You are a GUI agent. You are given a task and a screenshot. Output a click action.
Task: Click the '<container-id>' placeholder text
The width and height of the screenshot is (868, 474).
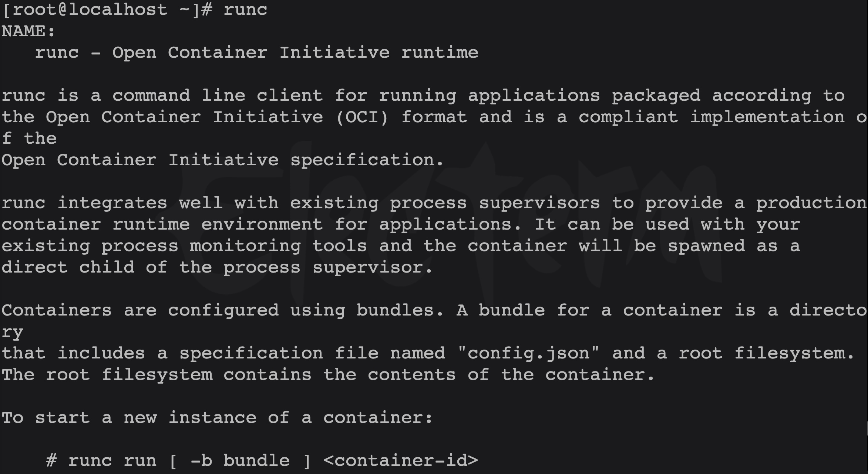401,461
